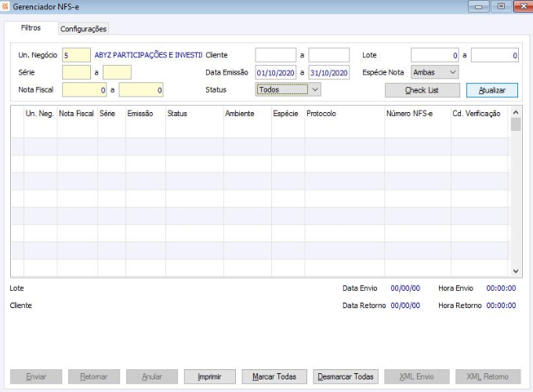533x392 pixels.
Task: Click the Espécie column header
Action: pos(288,114)
